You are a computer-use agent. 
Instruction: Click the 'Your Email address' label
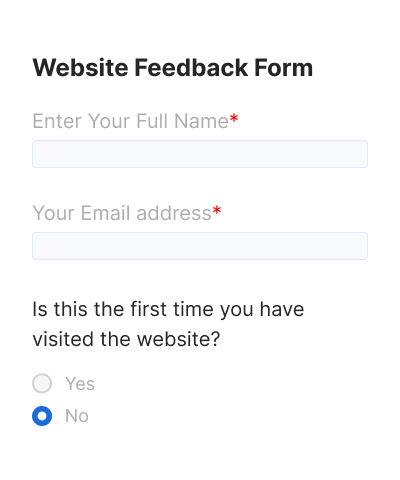click(122, 213)
